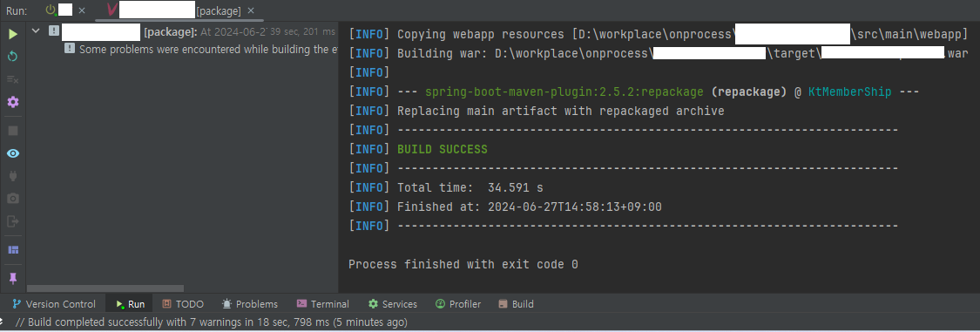The height and width of the screenshot is (332, 980).
Task: Select the [package] root tree row
Action: click(x=182, y=31)
